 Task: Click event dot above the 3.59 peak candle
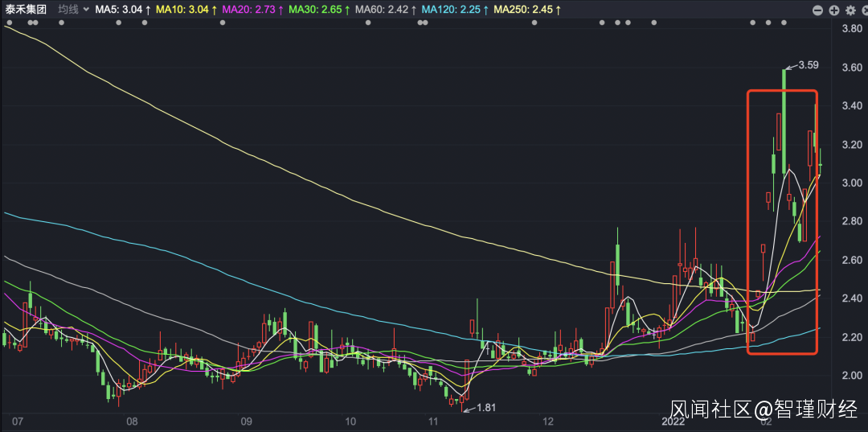[784, 23]
